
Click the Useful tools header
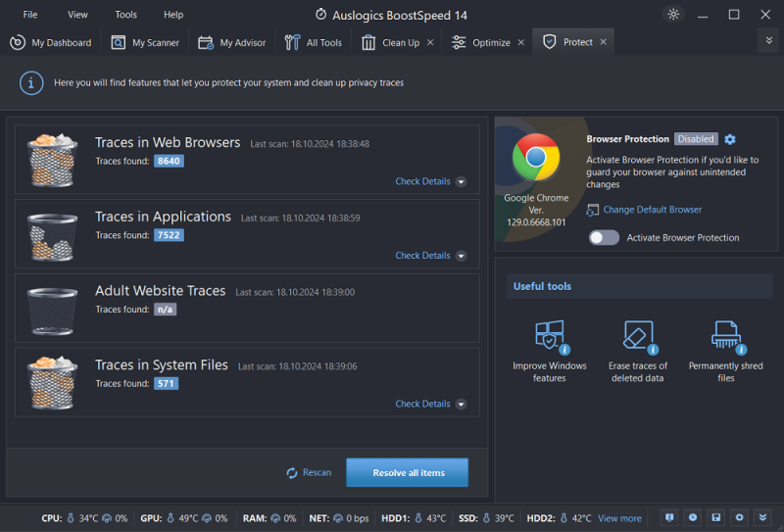640,286
